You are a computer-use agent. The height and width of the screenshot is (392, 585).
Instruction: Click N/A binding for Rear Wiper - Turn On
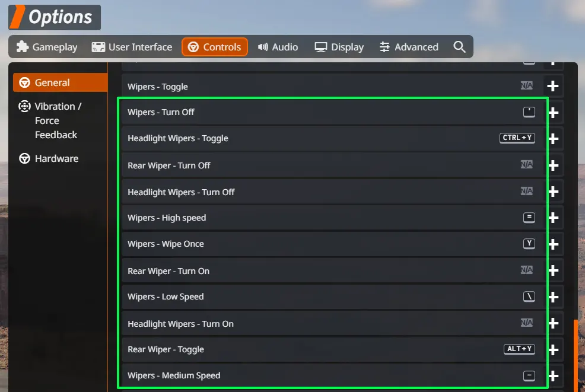pyautogui.click(x=527, y=270)
